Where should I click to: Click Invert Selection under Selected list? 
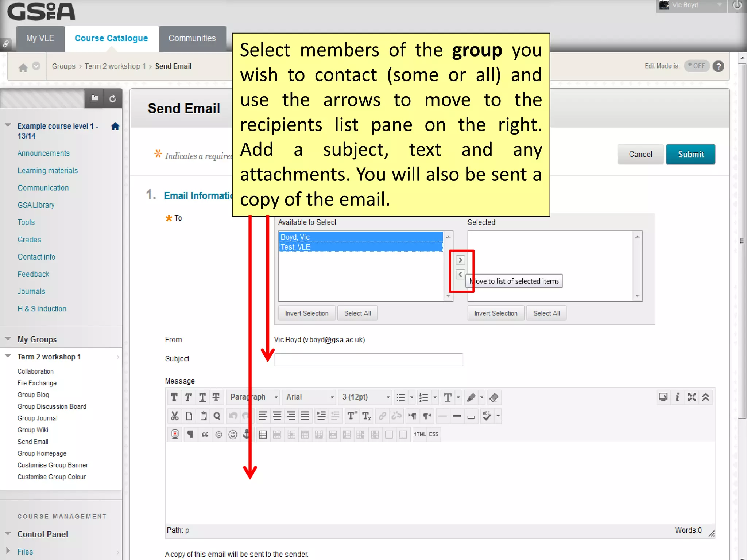tap(496, 313)
